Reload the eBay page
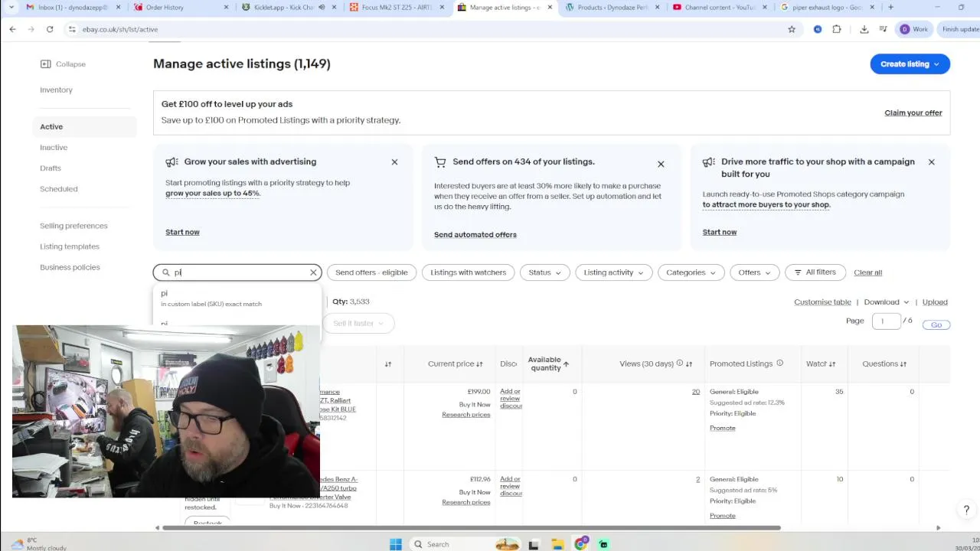 tap(50, 29)
